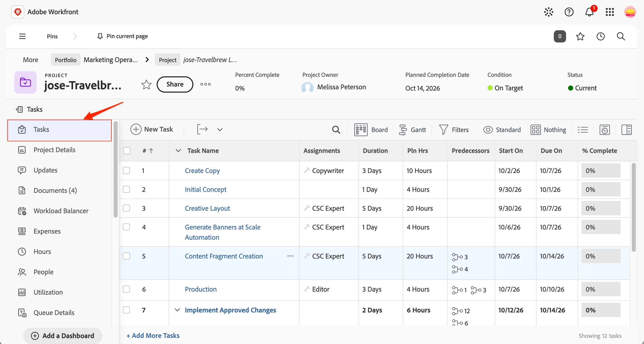
Task: Open global search magnifier in top bar
Action: [x=621, y=36]
